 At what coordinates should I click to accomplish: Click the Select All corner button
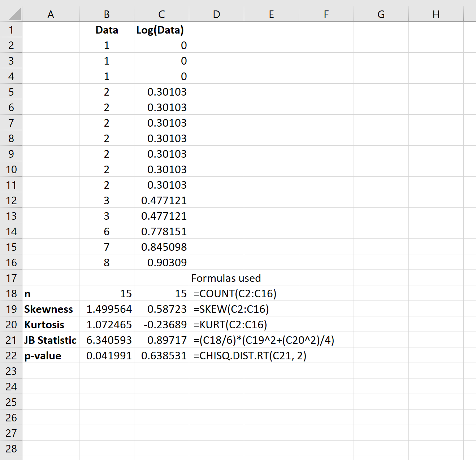click(x=11, y=14)
